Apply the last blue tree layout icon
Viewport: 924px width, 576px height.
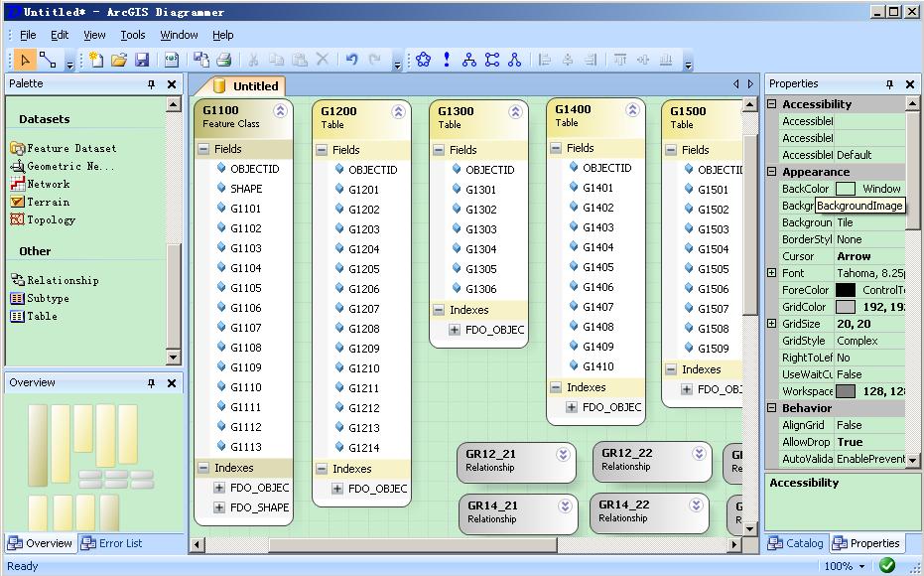click(515, 60)
